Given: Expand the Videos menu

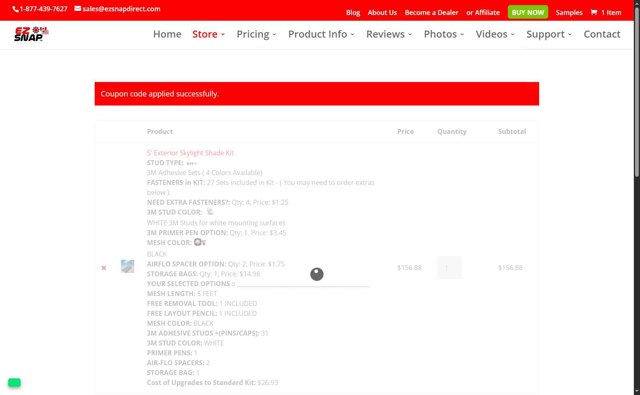Looking at the screenshot, I should tap(495, 34).
